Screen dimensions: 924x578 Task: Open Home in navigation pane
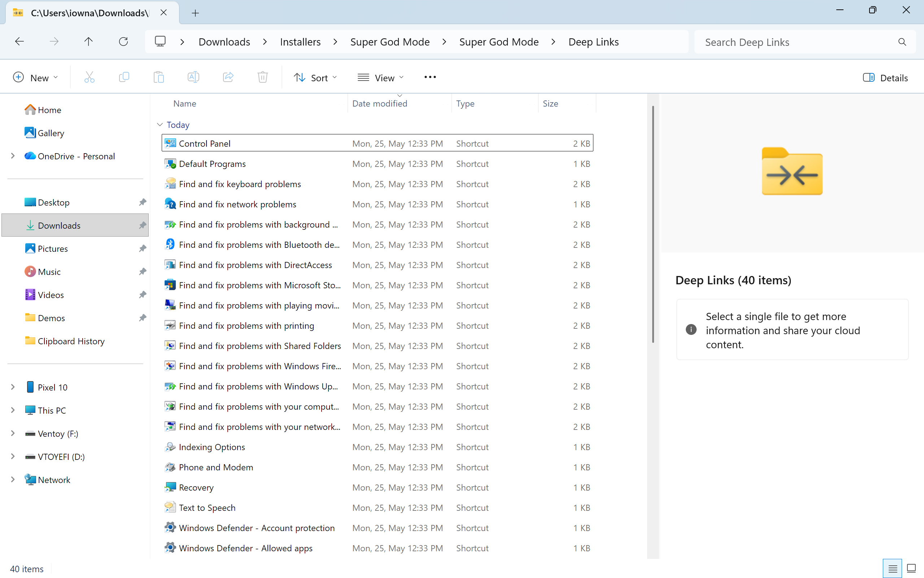click(x=49, y=110)
